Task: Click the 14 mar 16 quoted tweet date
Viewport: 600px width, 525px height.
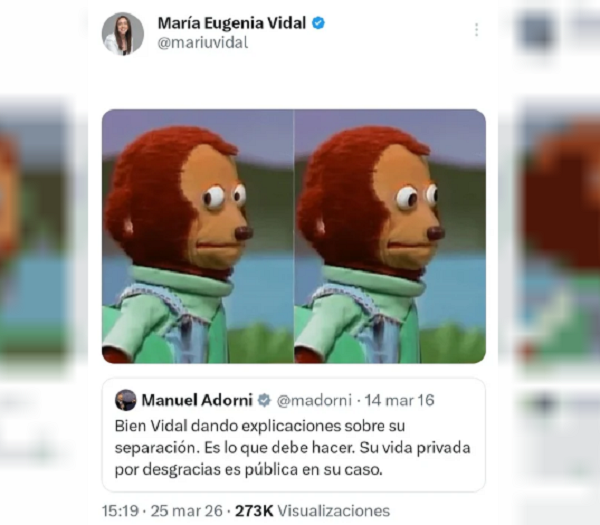Action: click(399, 400)
